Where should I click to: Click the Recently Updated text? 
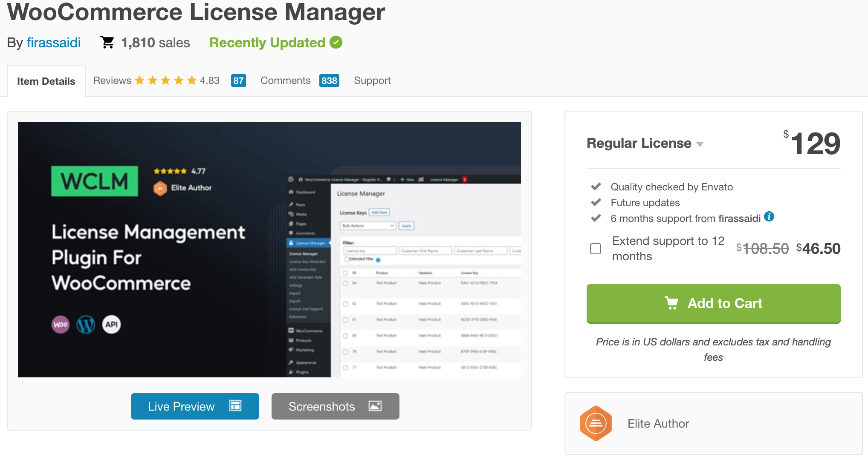point(267,43)
